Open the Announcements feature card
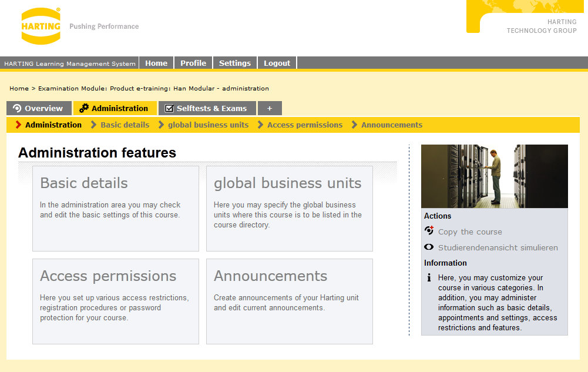This screenshot has height=372, width=588. 289,301
